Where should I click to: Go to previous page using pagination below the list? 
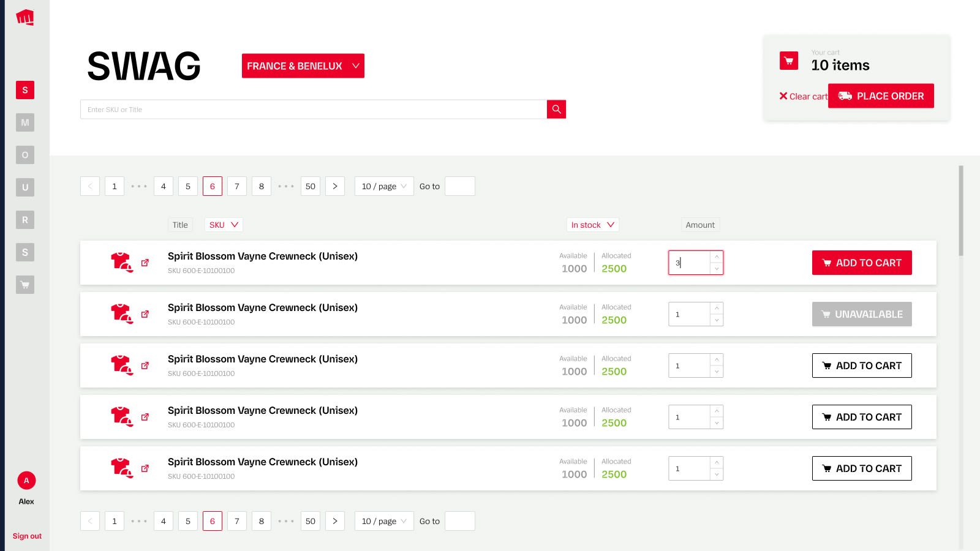click(x=90, y=521)
